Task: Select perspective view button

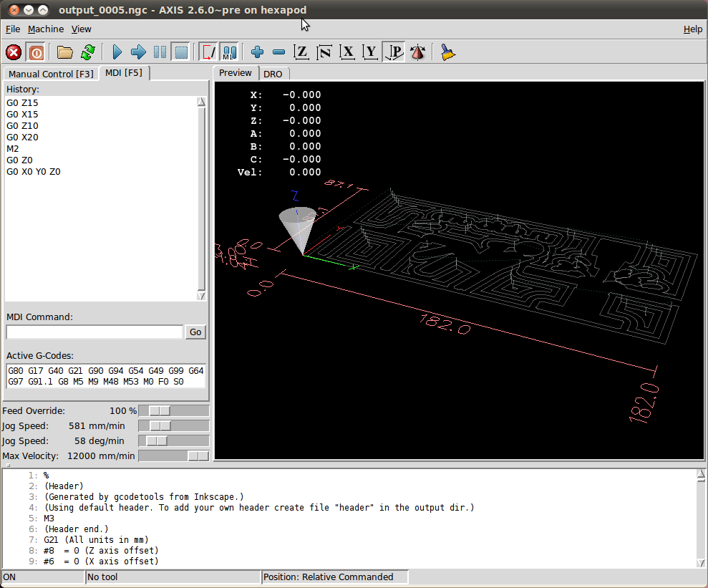Action: 394,52
